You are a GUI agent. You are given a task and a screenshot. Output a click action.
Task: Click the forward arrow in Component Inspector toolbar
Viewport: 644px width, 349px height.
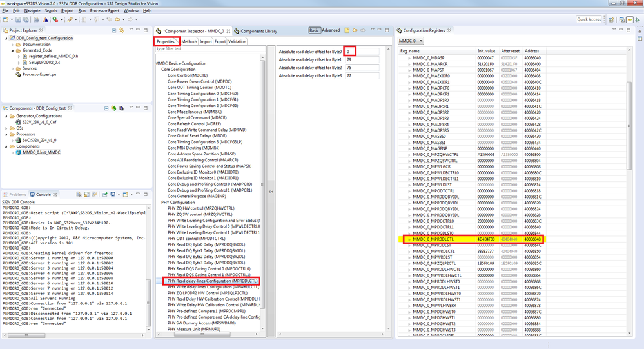[363, 30]
